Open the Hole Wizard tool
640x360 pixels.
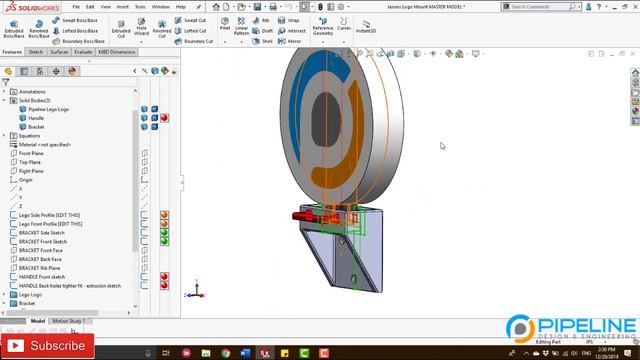click(x=141, y=27)
